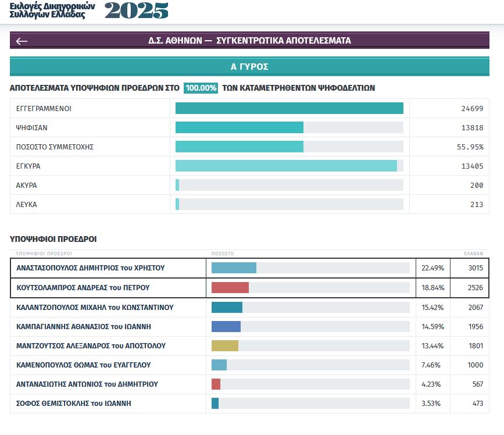Image resolution: width=504 pixels, height=435 pixels.
Task: Click the ΕΛΑΒΑΝ votes column header
Action: point(473,254)
